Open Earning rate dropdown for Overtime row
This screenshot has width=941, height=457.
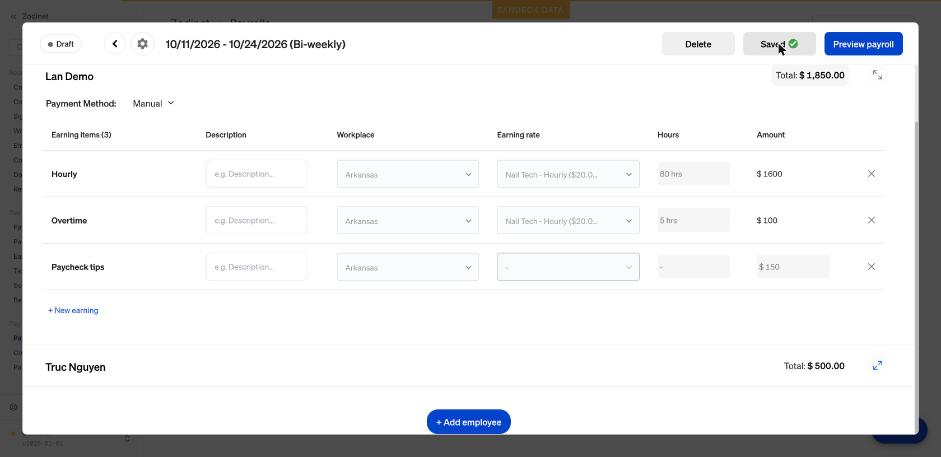(x=568, y=220)
